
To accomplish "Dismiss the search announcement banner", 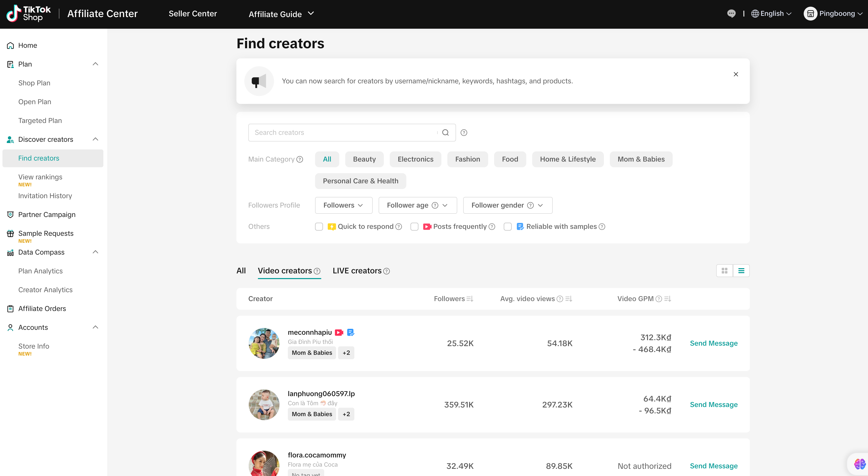I will click(736, 74).
